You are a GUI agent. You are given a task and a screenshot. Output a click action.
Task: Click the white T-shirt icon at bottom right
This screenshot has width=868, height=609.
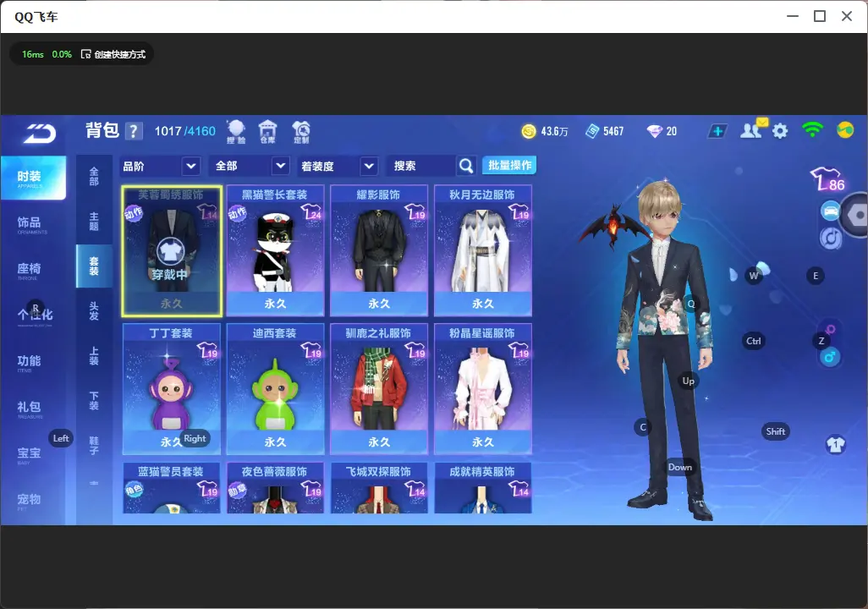tap(835, 444)
